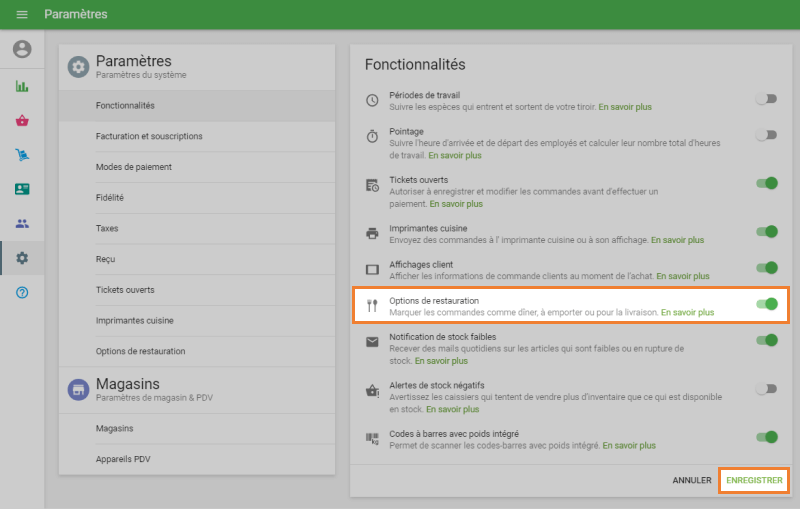Open Options de restauration in left menu

(x=197, y=351)
